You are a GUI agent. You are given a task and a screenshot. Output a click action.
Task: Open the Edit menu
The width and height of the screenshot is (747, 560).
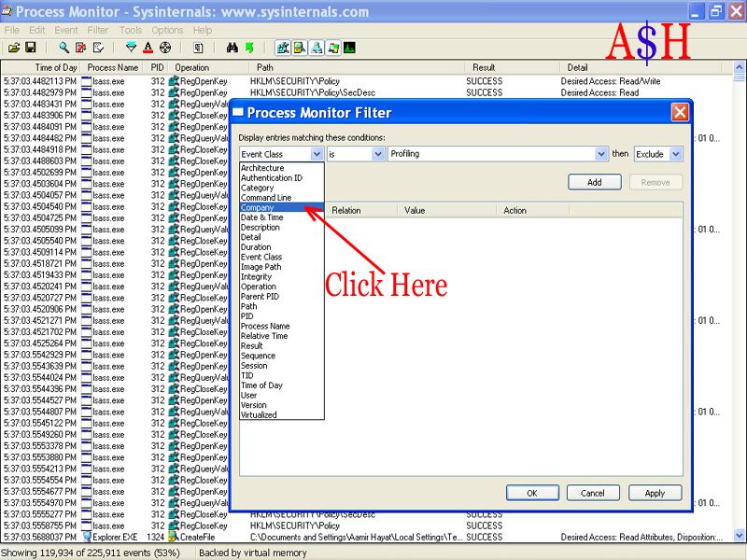point(37,30)
